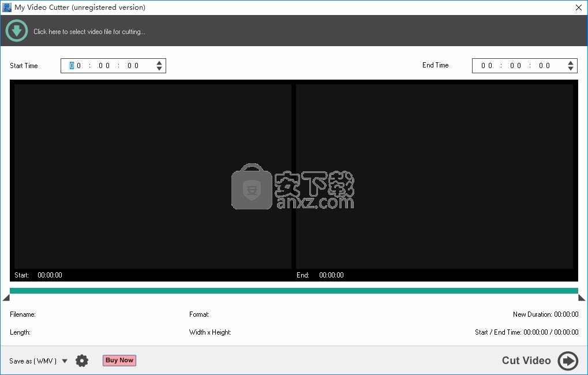Image resolution: width=588 pixels, height=375 pixels.
Task: Select the End Time hours field
Action: [x=486, y=66]
